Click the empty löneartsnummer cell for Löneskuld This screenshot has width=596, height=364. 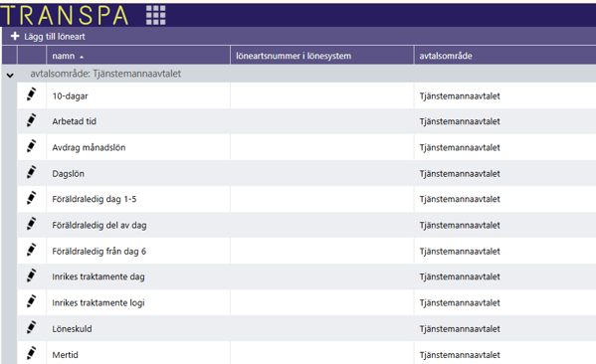(322, 328)
